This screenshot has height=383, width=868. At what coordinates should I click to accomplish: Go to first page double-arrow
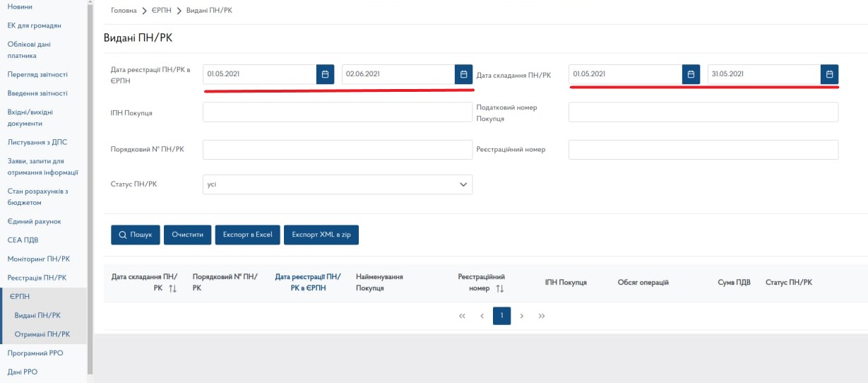[x=463, y=316]
